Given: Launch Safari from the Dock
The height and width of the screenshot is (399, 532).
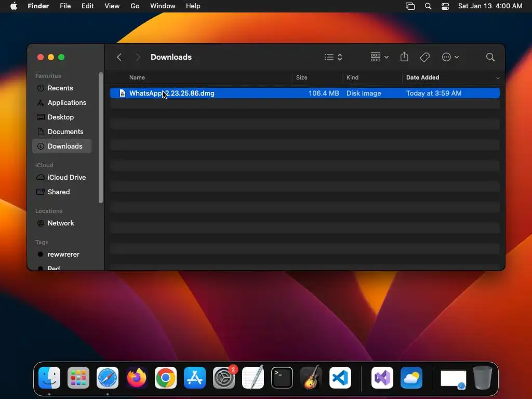Looking at the screenshot, I should (x=108, y=378).
